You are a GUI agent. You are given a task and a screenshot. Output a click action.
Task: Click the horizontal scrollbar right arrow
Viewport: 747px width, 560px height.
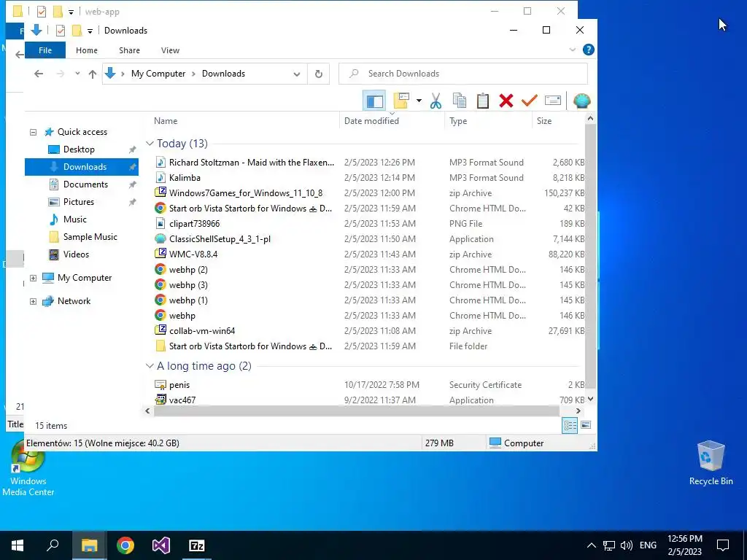point(578,411)
